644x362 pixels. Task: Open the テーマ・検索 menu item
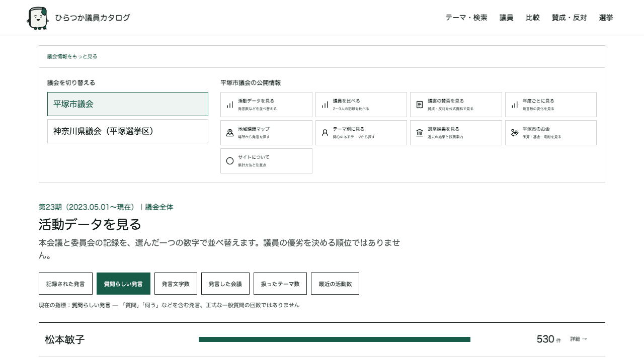pyautogui.click(x=466, y=18)
